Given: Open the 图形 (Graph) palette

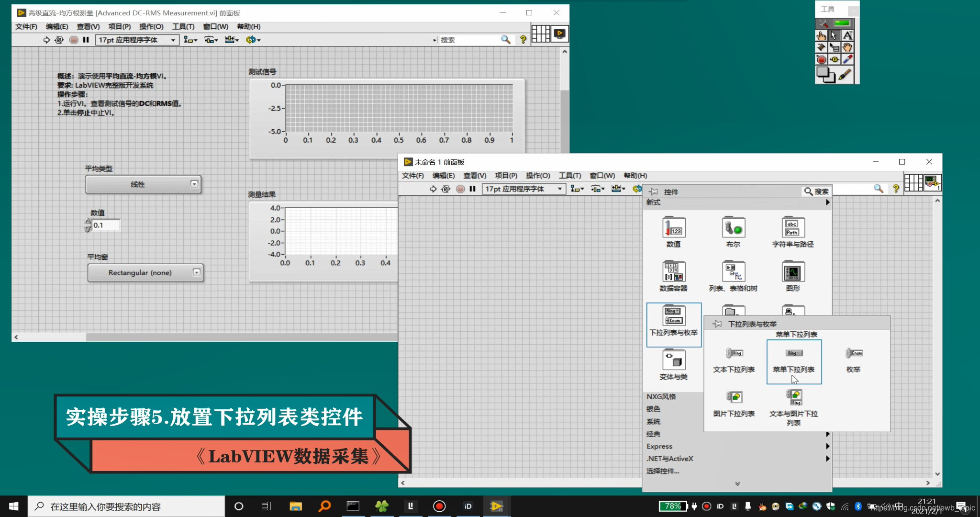Looking at the screenshot, I should 793,276.
